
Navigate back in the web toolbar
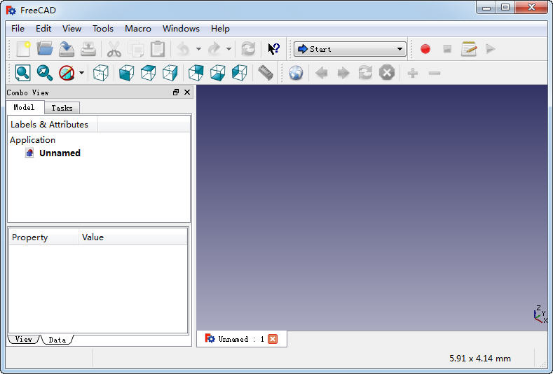point(322,73)
